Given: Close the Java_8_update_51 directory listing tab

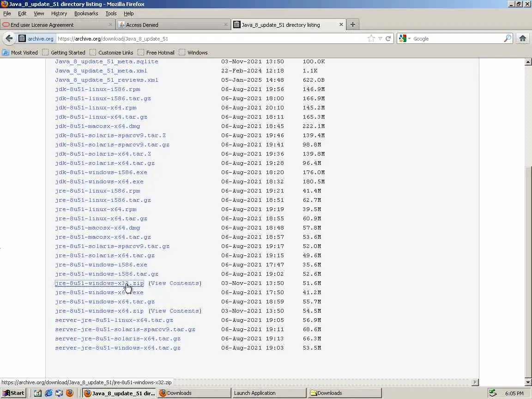Looking at the screenshot, I should [x=341, y=24].
